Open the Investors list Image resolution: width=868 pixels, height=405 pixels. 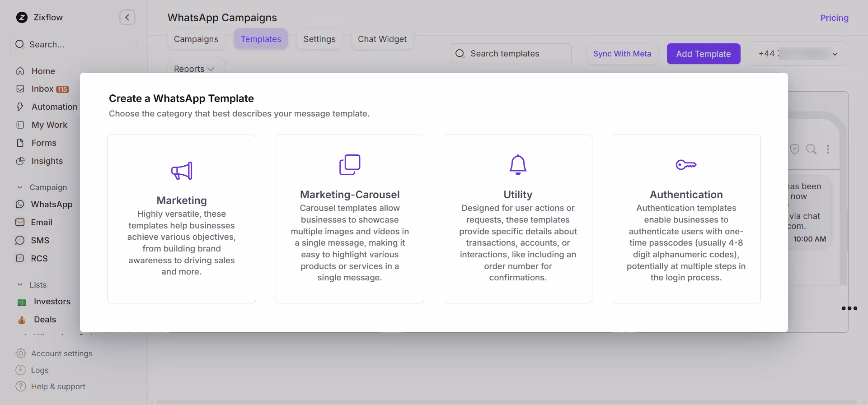pos(52,302)
